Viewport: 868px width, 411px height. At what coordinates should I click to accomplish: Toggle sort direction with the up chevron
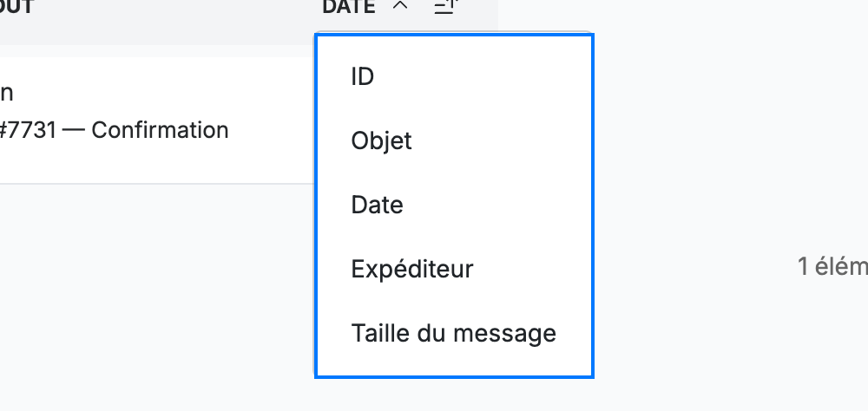[x=399, y=6]
